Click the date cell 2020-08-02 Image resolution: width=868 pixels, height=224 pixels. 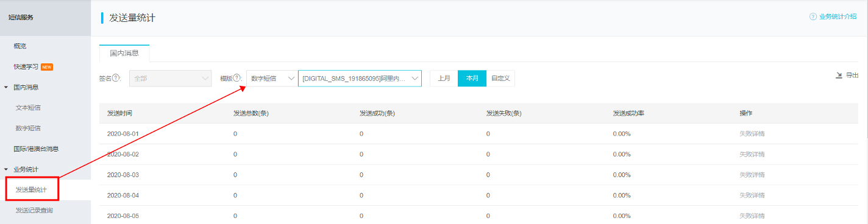[x=123, y=154]
